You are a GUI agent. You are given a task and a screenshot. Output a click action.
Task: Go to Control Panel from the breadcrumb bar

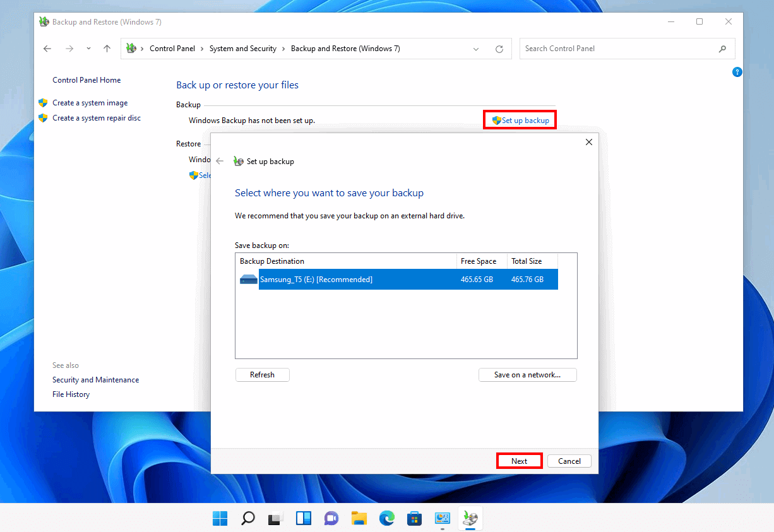coord(172,48)
